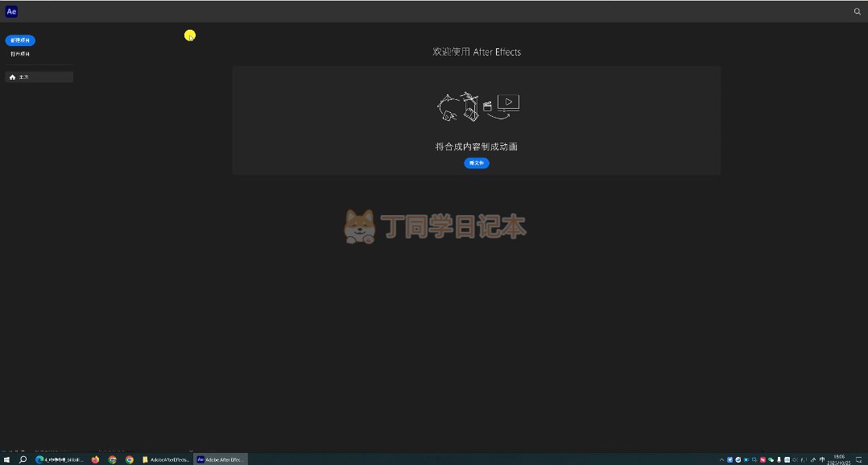Screen dimensions: 868x465
Task: Switch to AdobeAfterEffects folder window in taskbar
Action: 166,459
